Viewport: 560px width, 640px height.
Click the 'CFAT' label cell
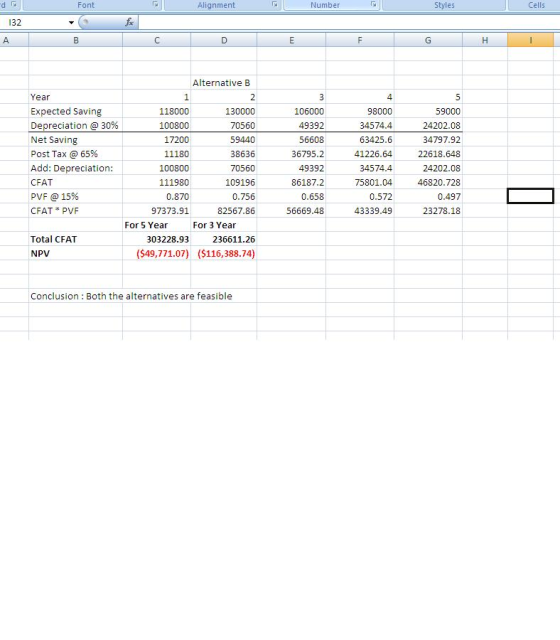(x=76, y=182)
